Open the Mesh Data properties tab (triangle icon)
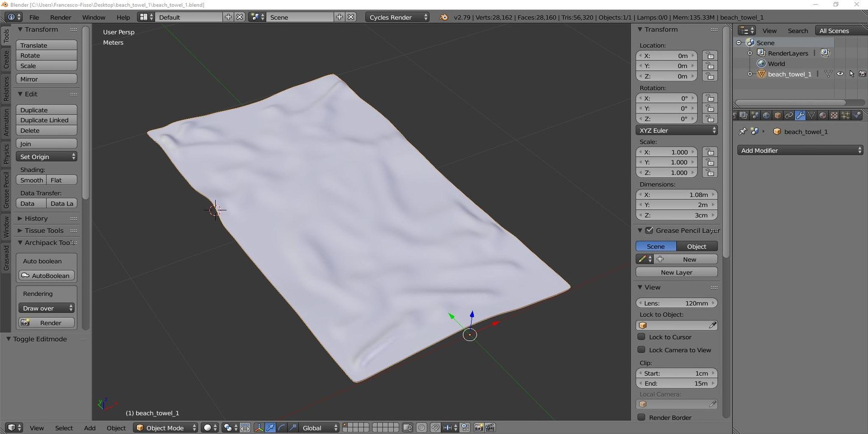868x434 pixels. click(811, 116)
